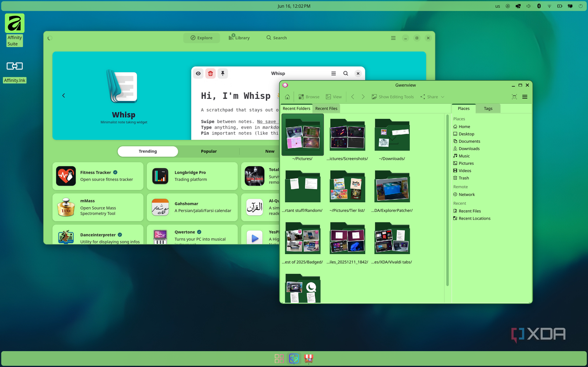The height and width of the screenshot is (367, 588).
Task: Toggle the pin icon in Whisp
Action: tap(223, 74)
